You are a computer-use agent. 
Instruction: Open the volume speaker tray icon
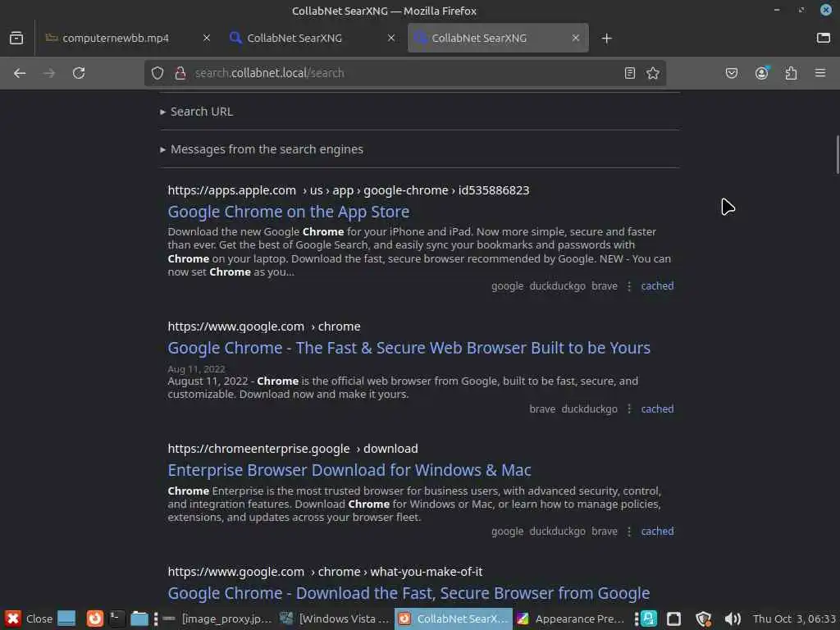tap(733, 619)
